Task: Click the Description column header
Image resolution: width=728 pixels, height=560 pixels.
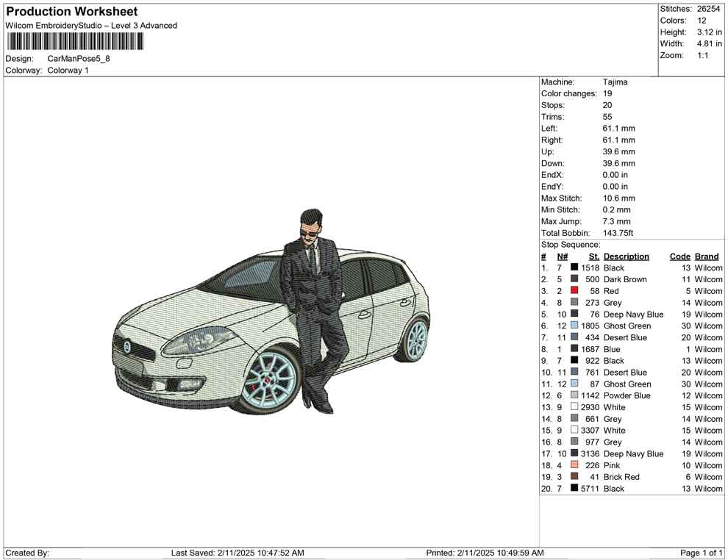Action: tap(627, 256)
